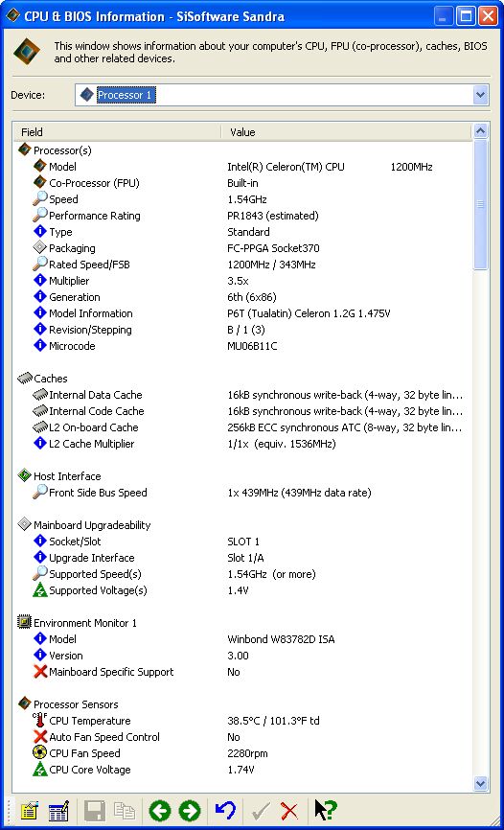Click the floppy disk save icon

[95, 811]
